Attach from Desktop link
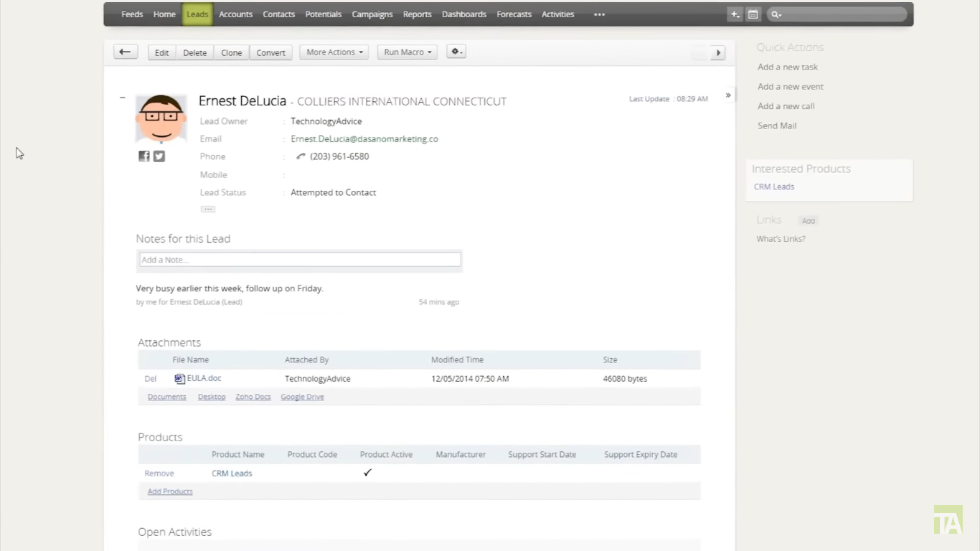 (x=212, y=397)
